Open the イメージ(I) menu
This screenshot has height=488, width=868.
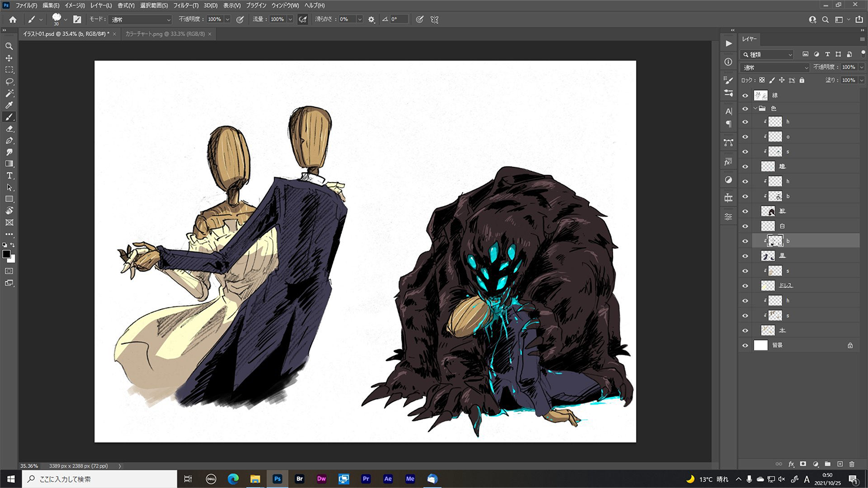pos(75,5)
